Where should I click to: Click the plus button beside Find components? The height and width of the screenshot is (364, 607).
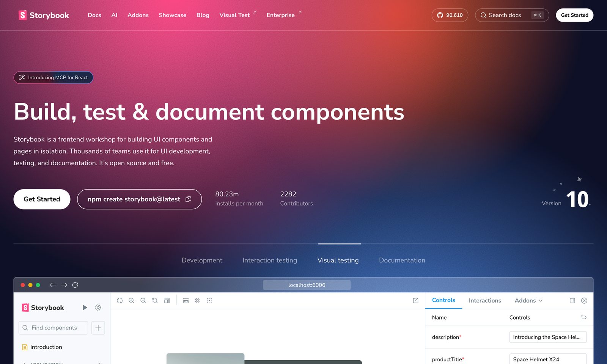click(98, 328)
